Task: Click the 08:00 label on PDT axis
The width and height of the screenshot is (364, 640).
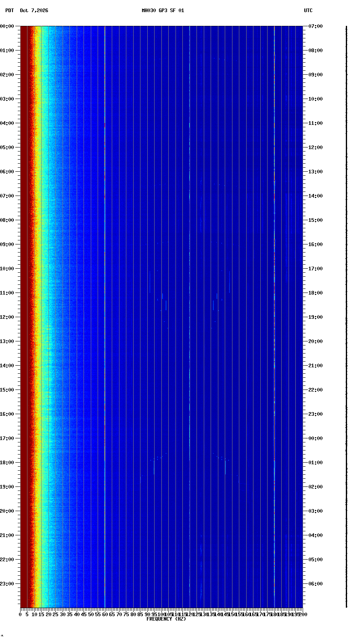Action: (7, 220)
